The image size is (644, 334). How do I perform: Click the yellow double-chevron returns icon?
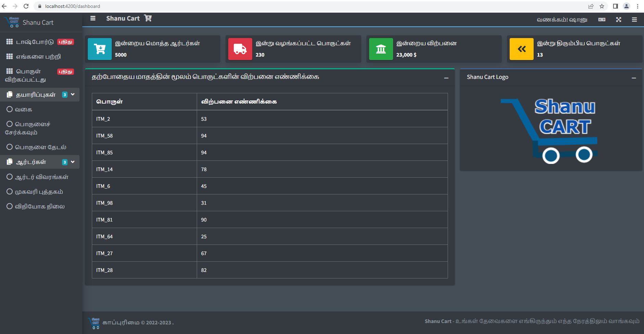pos(522,49)
